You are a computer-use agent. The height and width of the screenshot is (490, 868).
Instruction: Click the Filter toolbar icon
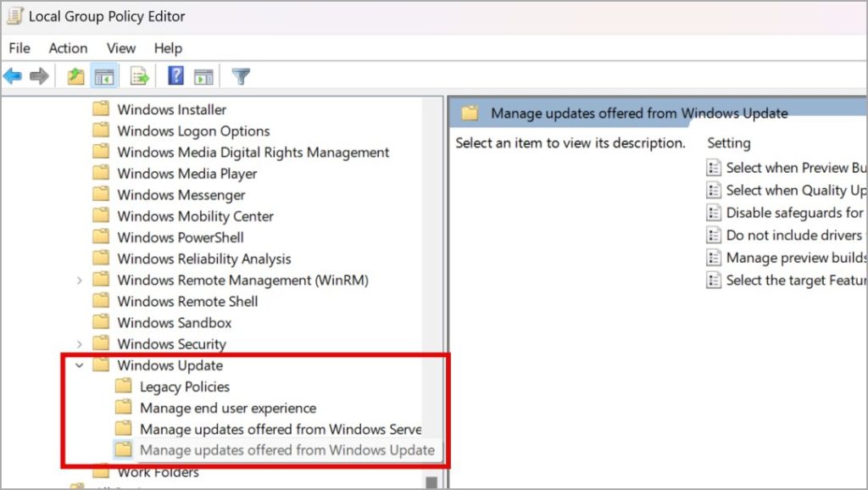(x=240, y=75)
